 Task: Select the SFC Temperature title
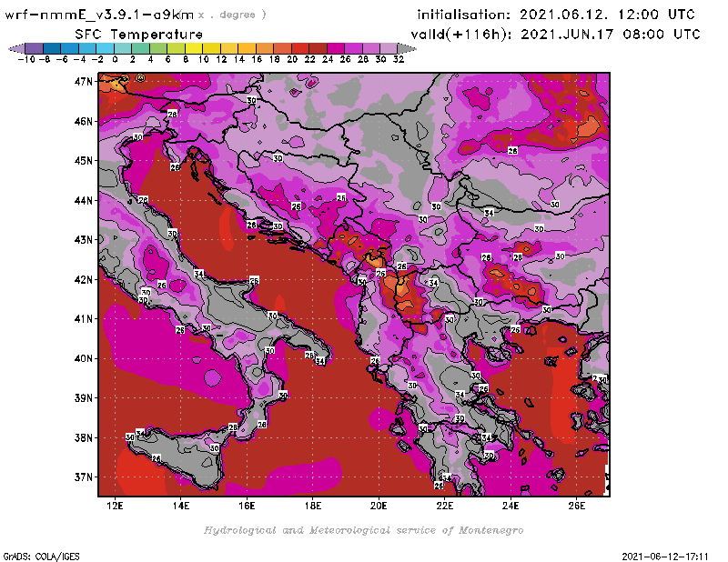(x=139, y=35)
